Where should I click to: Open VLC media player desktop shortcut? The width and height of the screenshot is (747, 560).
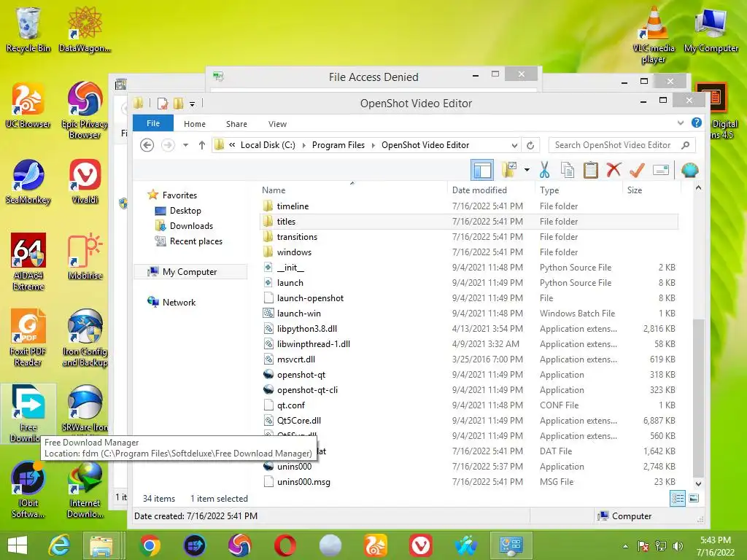(x=653, y=35)
